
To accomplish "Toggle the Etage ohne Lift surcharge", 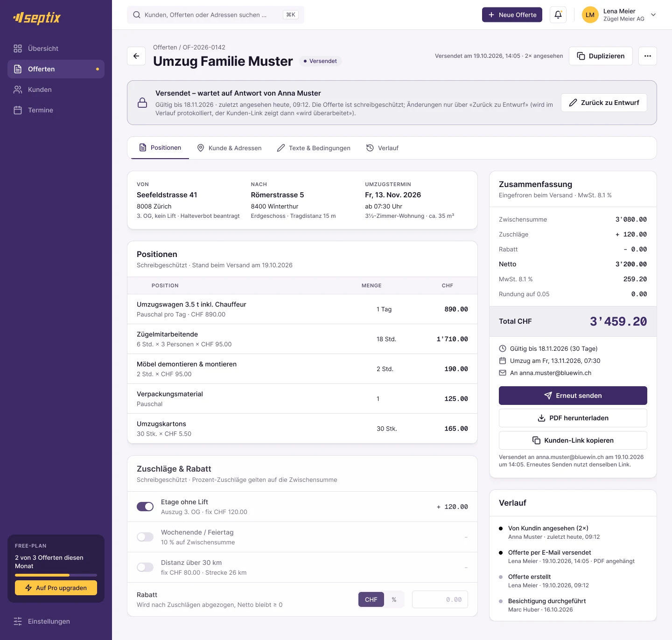I will pyautogui.click(x=145, y=507).
